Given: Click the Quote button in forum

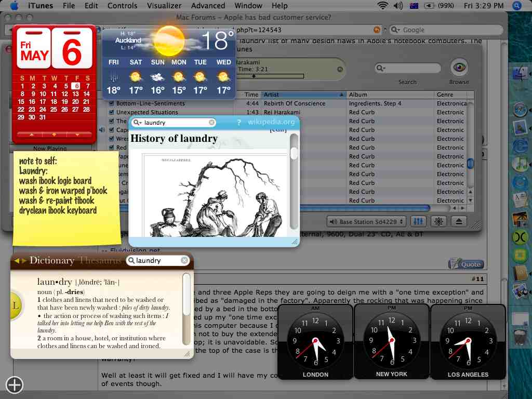Looking at the screenshot, I should tap(466, 264).
